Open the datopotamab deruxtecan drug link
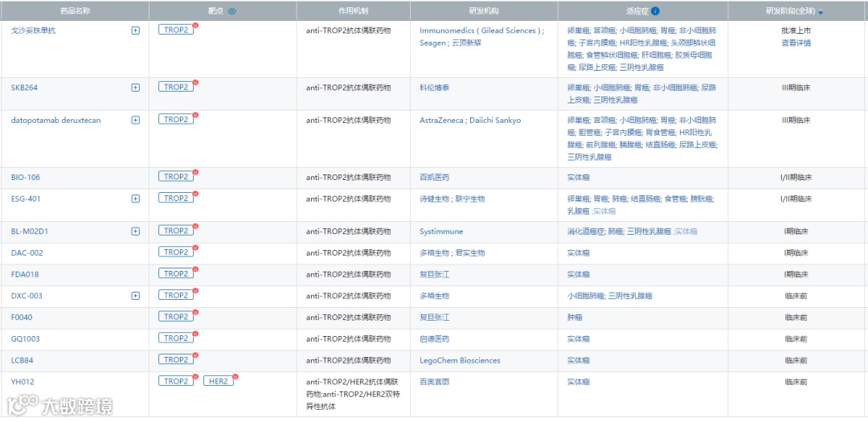 [56, 121]
